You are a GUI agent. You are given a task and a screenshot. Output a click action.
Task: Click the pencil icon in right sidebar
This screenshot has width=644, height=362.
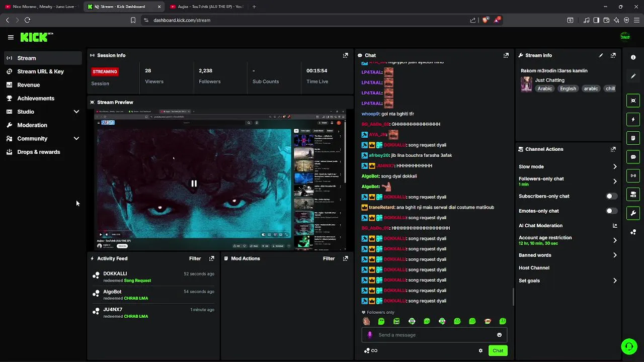633,76
